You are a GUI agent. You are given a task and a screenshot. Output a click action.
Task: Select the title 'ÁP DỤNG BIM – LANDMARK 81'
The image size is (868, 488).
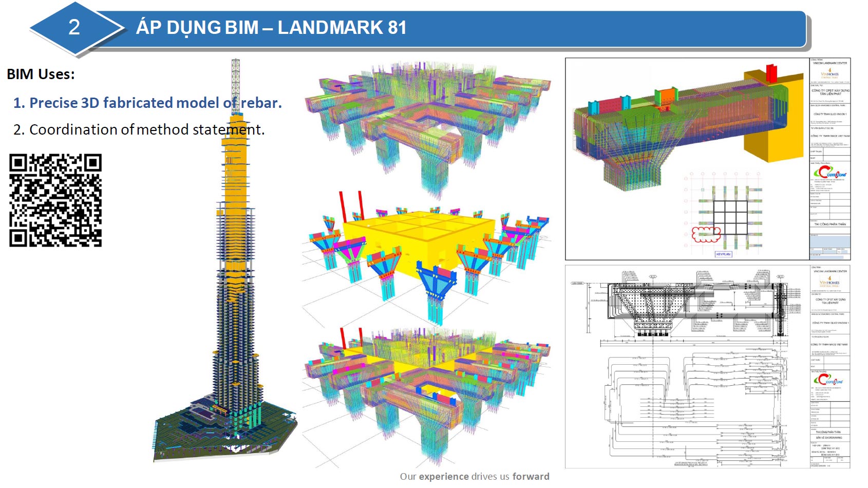271,27
